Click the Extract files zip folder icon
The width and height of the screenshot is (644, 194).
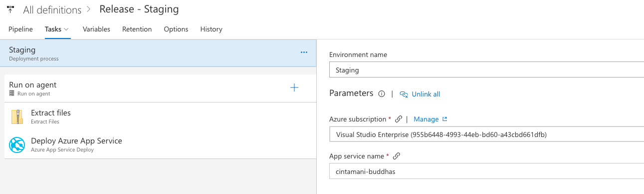17,117
